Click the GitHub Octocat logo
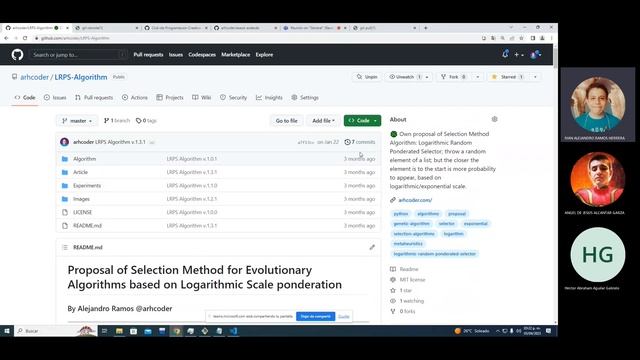Screen dimensions: 640x360 (x=17, y=55)
